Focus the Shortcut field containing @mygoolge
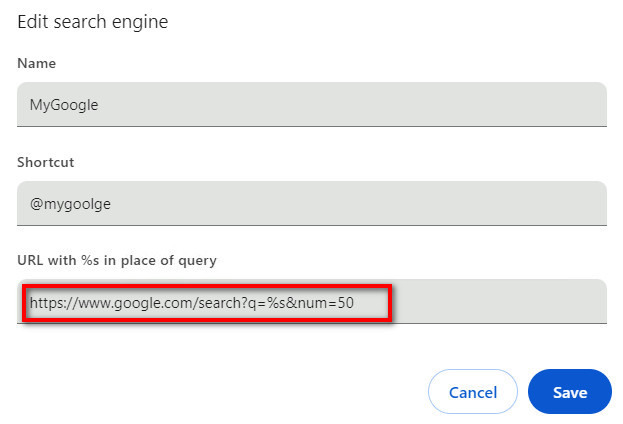 [312, 203]
